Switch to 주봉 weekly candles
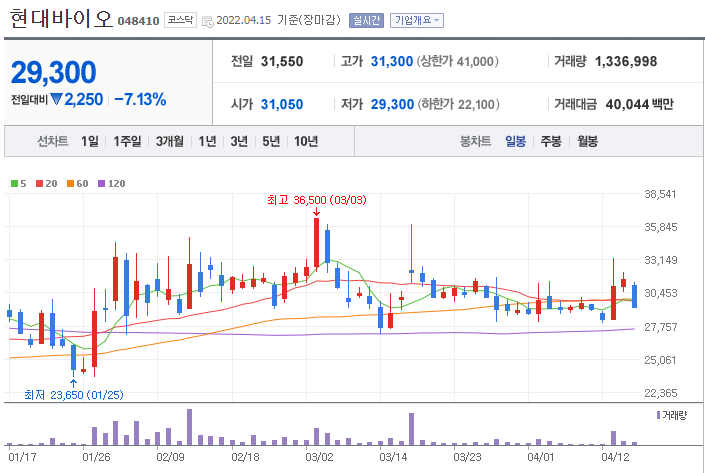 point(551,141)
